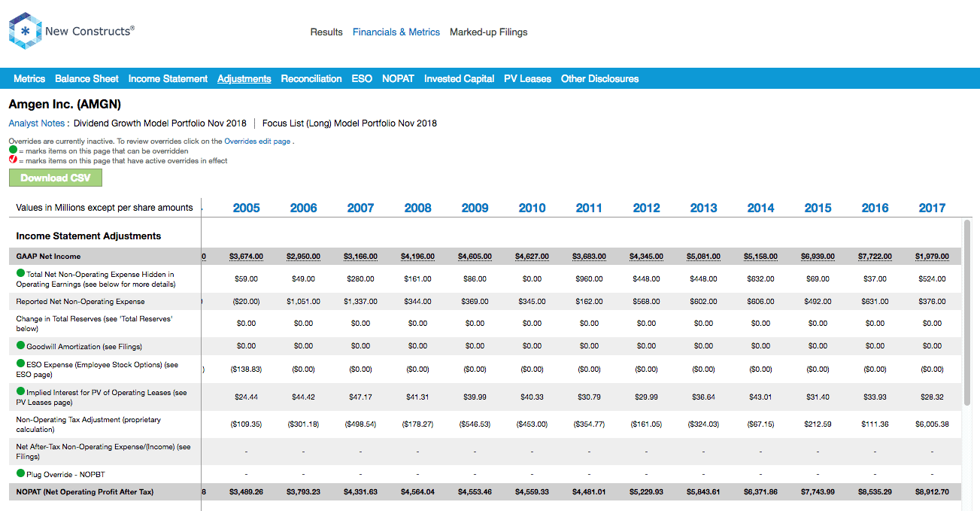Click the 2014 column year header
The width and height of the screenshot is (980, 511).
click(x=761, y=208)
